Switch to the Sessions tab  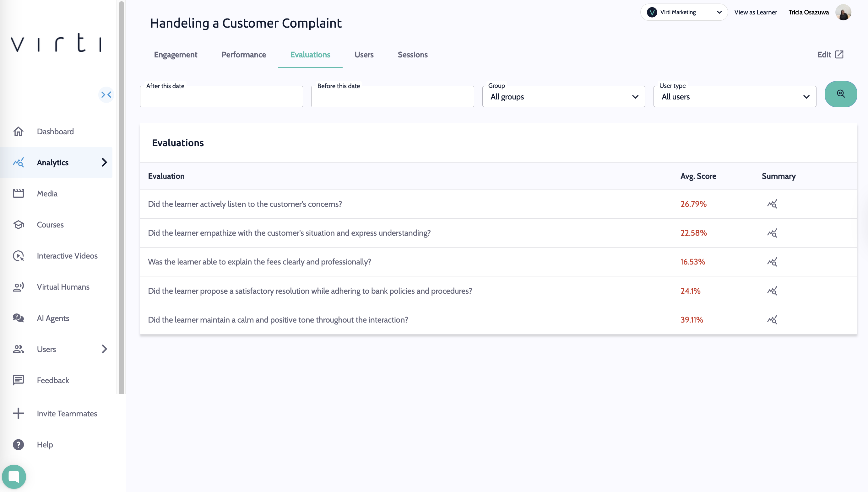tap(412, 55)
